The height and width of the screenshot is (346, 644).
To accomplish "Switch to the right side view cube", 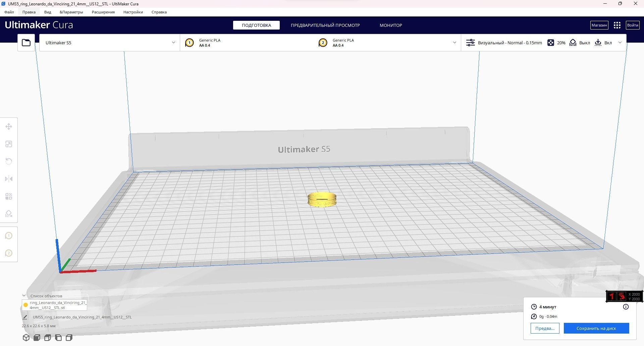I will click(x=69, y=338).
